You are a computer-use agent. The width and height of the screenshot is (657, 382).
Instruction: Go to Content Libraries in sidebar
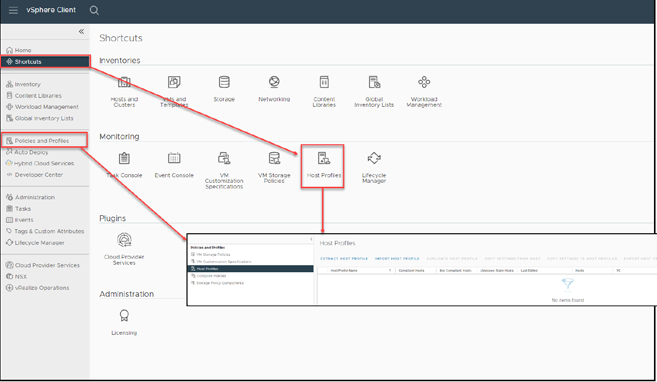[34, 96]
